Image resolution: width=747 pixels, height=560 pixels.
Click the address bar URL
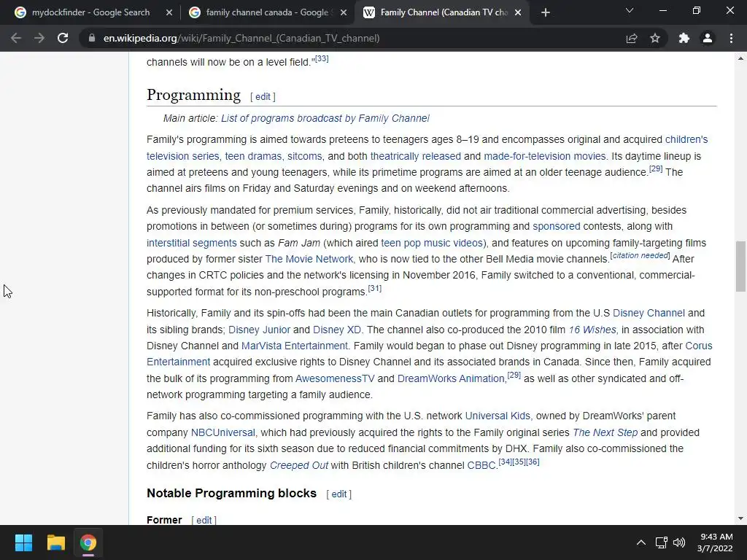(241, 38)
